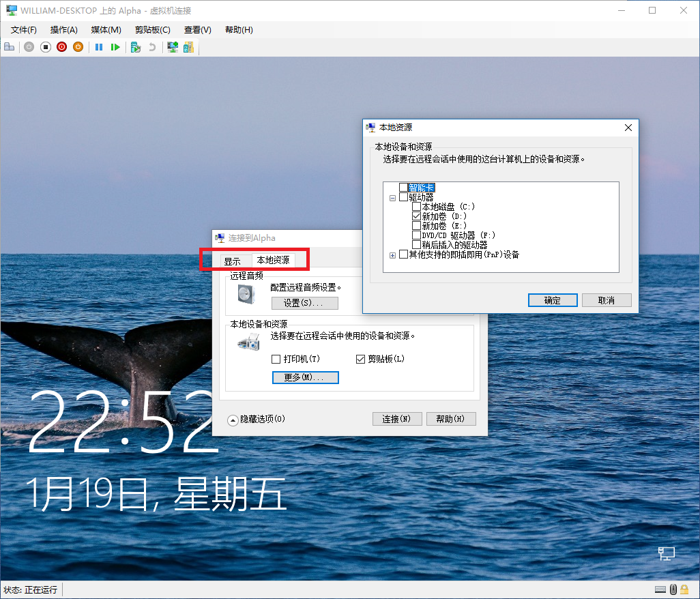Viewport: 700px width, 599px height.
Task: Click the Revert checkpoint undo icon
Action: coord(153,46)
